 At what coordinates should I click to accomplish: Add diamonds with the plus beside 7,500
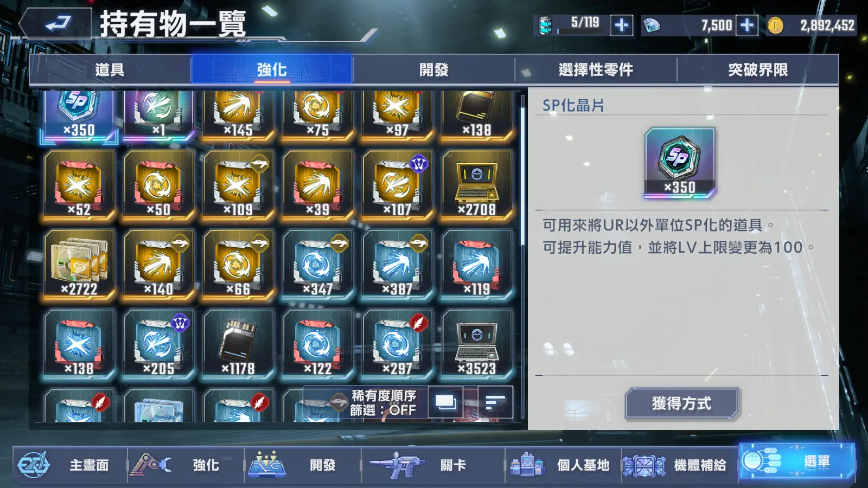tap(747, 25)
